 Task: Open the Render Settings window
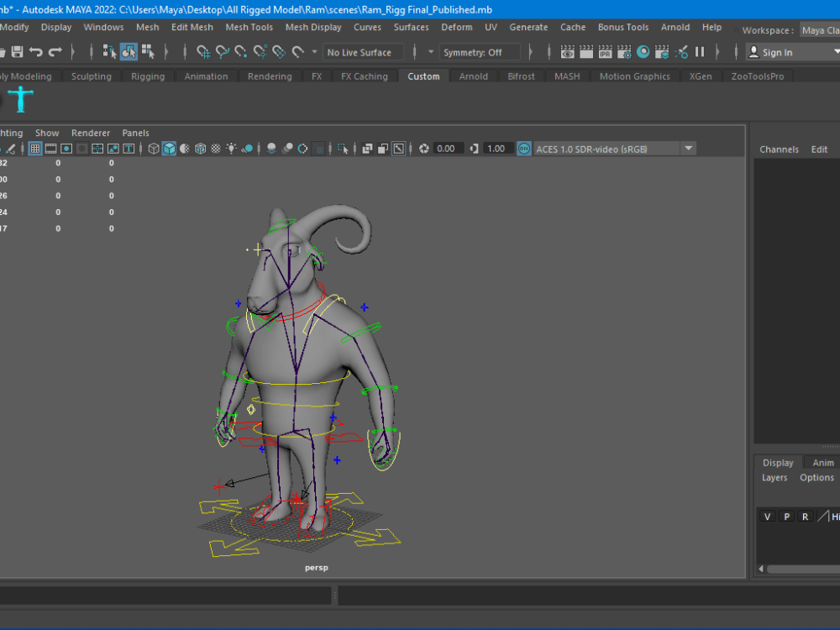click(x=623, y=52)
